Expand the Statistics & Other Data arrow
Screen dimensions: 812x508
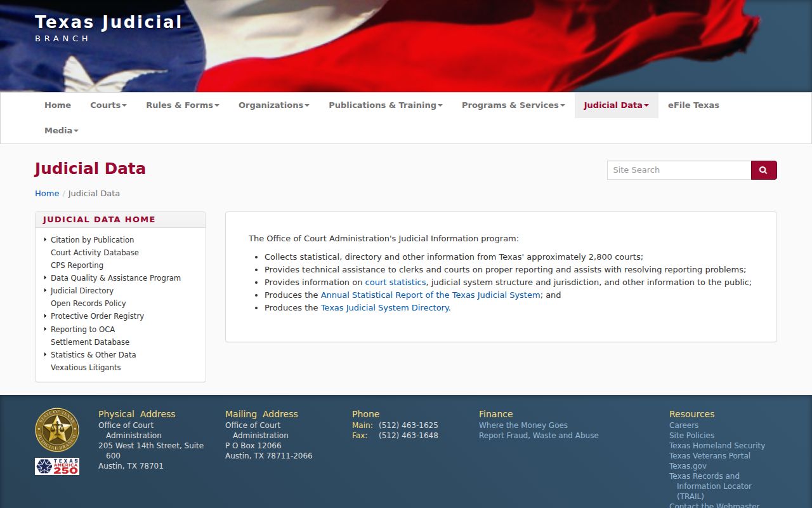45,354
